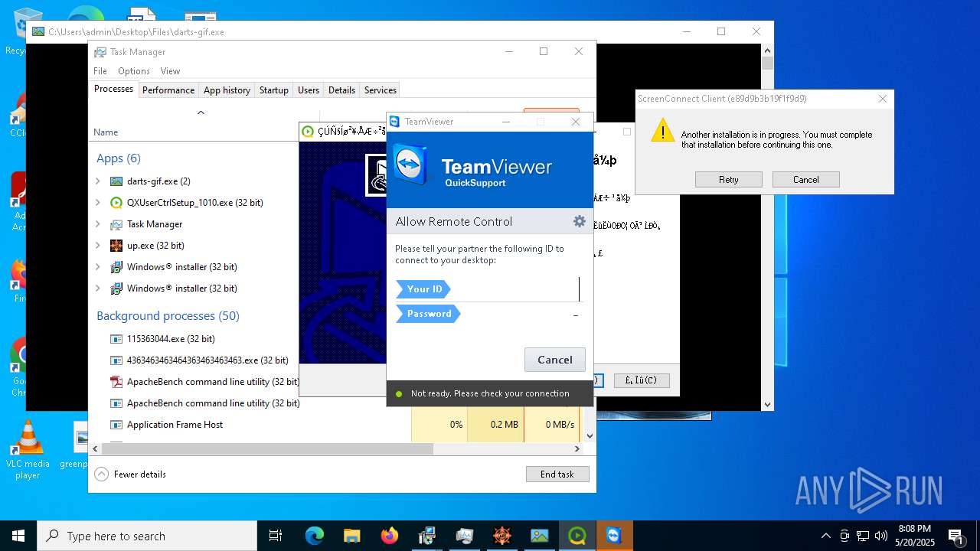Click the network tray icon
980x551 pixels.
point(863,536)
